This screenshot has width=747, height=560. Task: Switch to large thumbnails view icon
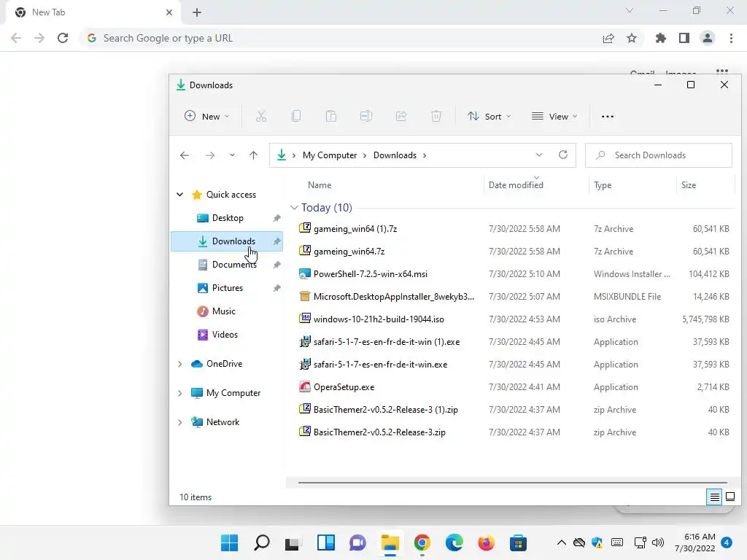tap(730, 497)
